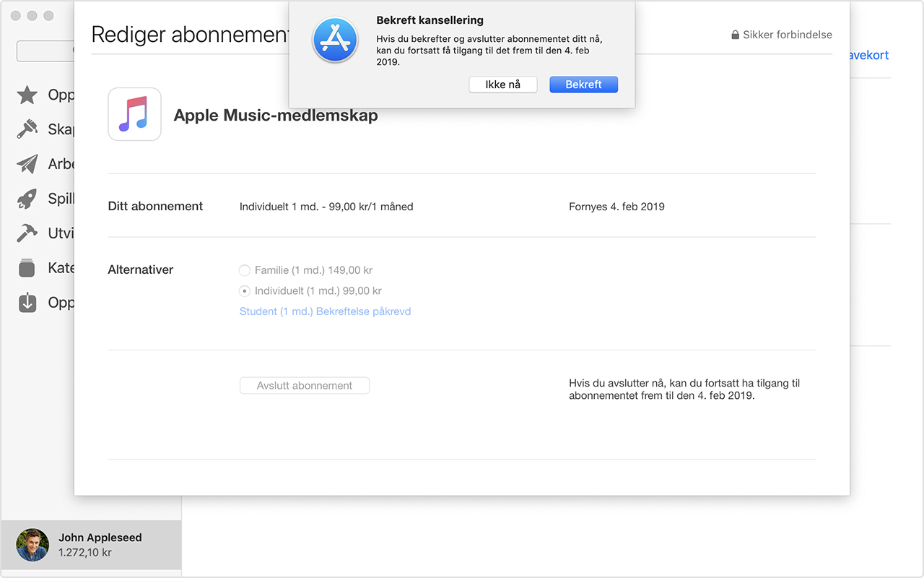Click the Apple Music app icon
The width and height of the screenshot is (924, 578).
coord(134,114)
